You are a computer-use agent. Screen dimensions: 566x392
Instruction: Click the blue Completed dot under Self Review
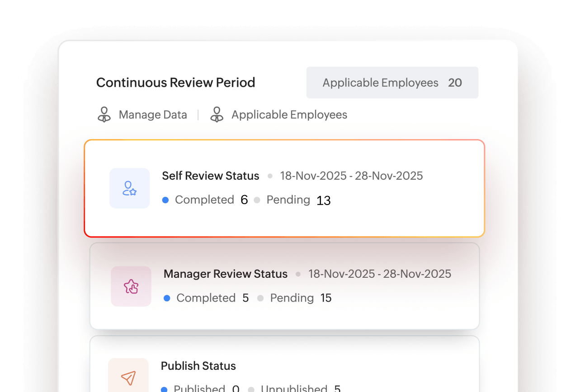tap(165, 200)
